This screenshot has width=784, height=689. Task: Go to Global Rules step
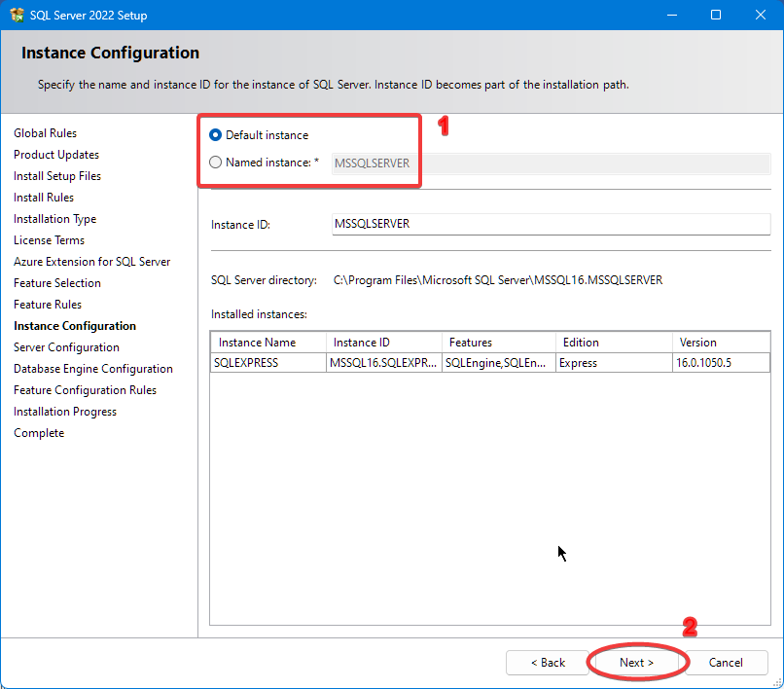point(45,133)
